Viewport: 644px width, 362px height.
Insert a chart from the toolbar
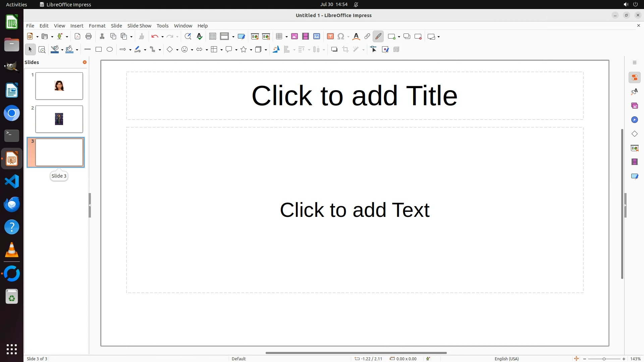coord(317,37)
